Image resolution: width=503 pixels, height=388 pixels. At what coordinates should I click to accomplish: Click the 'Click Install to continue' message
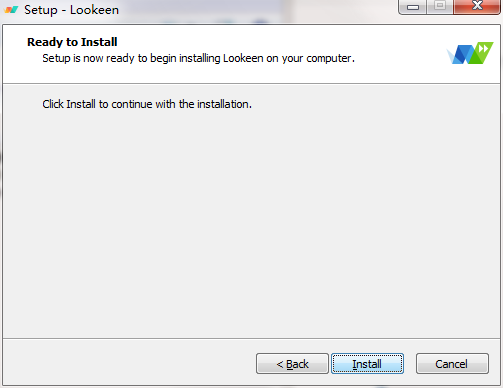[147, 104]
